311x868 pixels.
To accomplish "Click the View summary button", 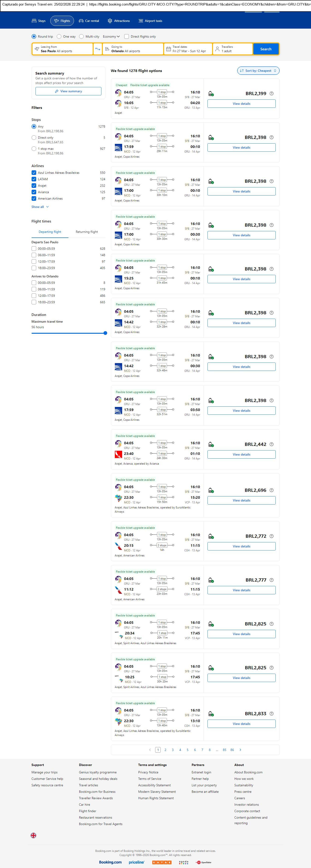I will (x=68, y=91).
